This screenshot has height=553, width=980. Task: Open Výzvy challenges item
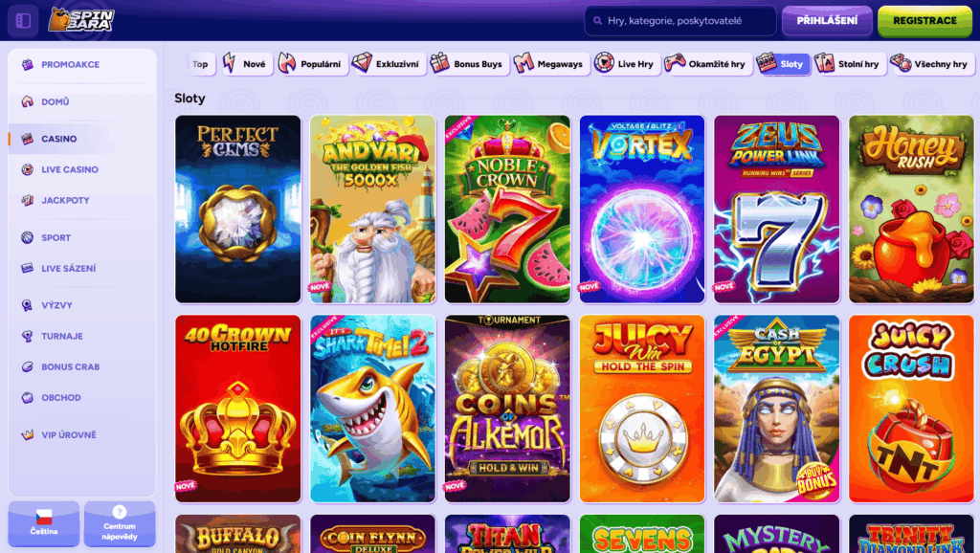82,305
